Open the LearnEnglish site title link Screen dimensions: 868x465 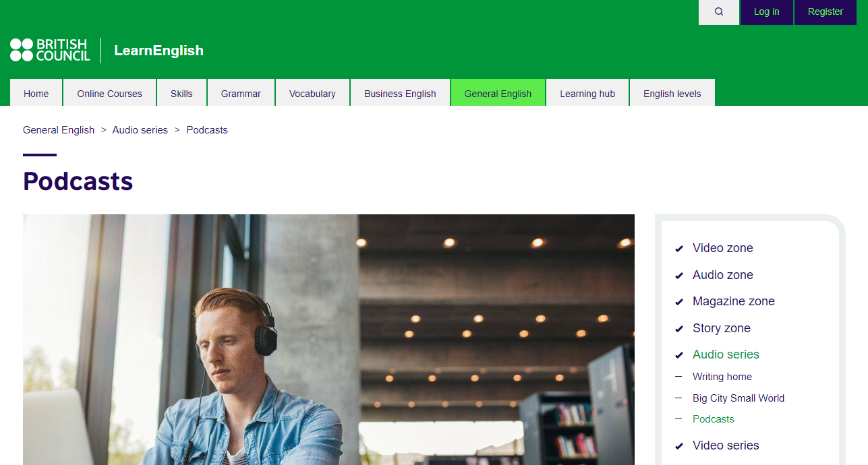pos(158,51)
